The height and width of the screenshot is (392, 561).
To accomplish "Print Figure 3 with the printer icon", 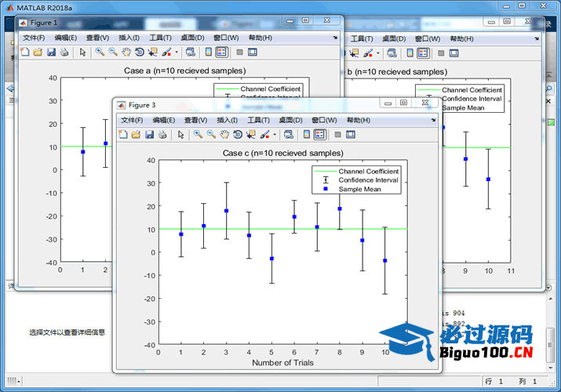I will click(x=162, y=135).
